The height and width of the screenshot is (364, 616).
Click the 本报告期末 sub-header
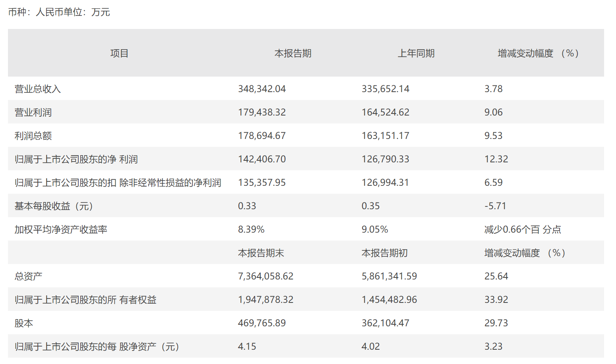(261, 253)
